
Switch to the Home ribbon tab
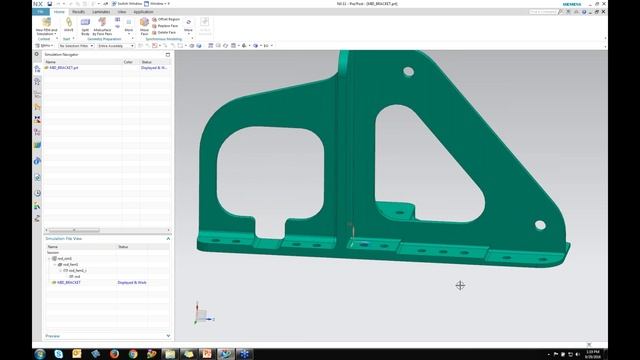(59, 12)
